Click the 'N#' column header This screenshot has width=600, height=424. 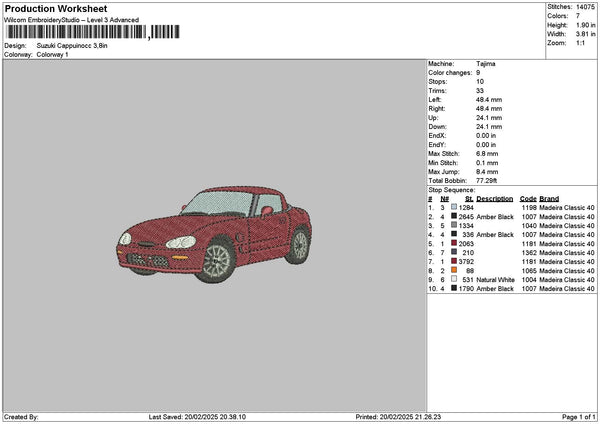tap(444, 199)
